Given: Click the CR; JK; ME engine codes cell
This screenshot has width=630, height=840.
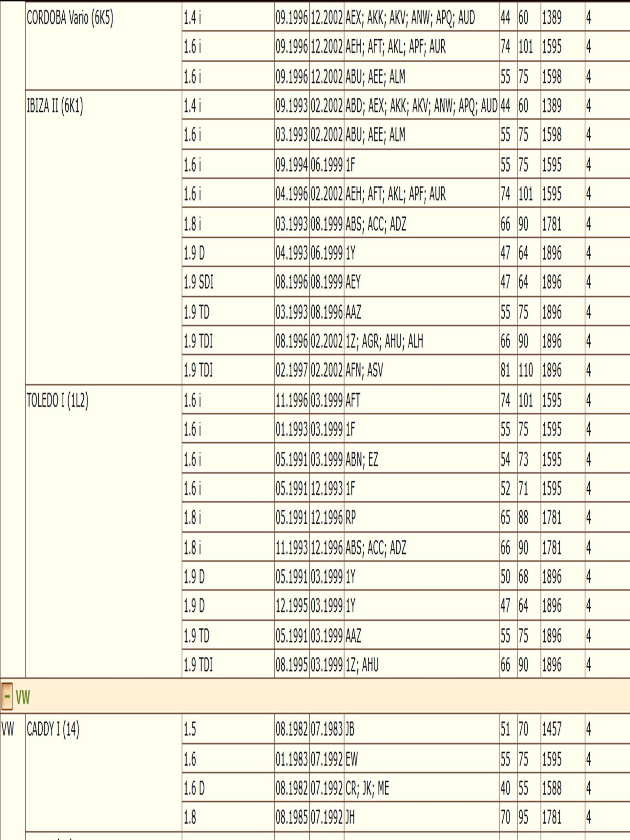Looking at the screenshot, I should pyautogui.click(x=367, y=788).
